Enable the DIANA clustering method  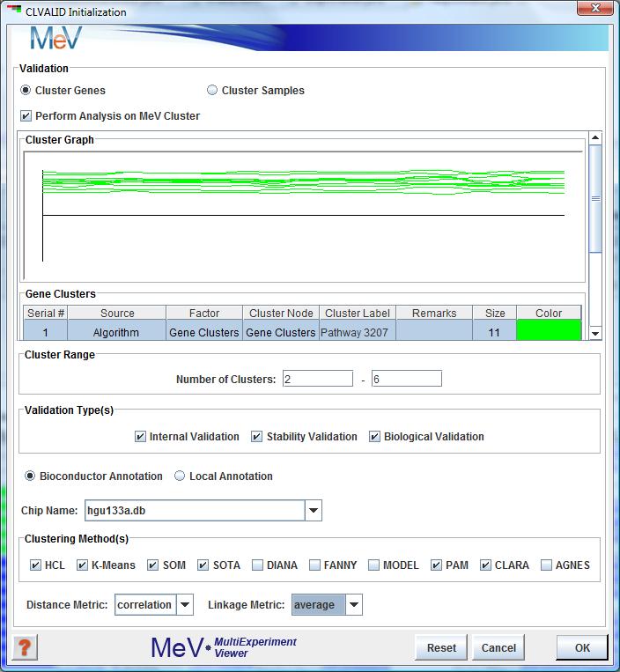point(257,565)
